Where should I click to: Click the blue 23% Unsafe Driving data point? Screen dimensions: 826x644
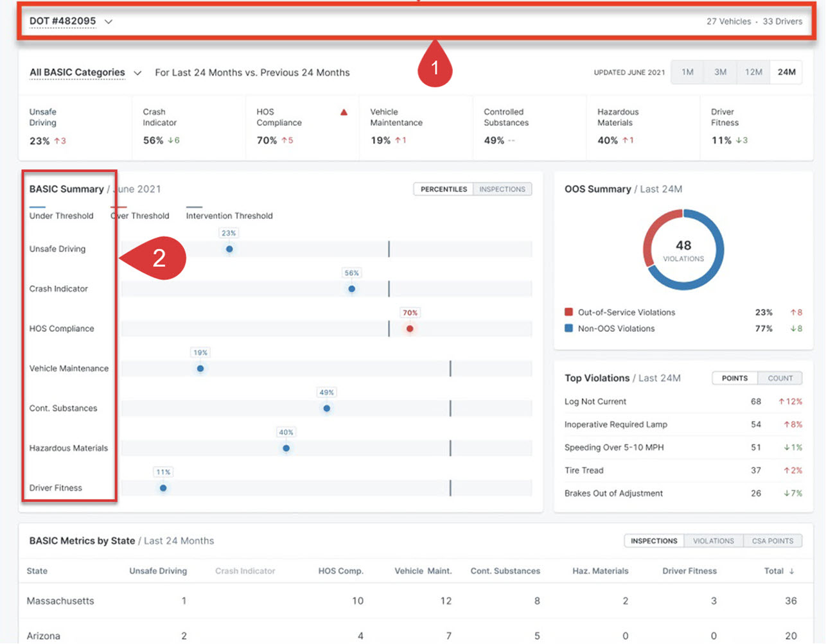(x=229, y=249)
